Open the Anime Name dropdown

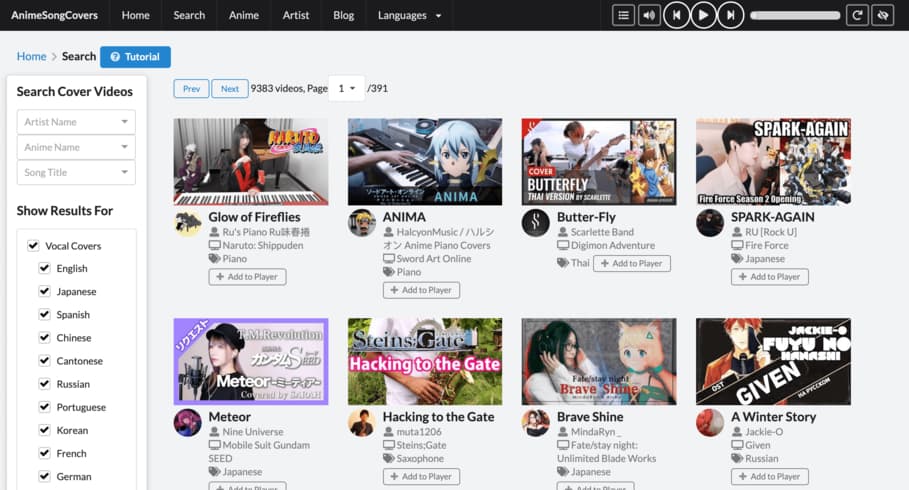point(76,147)
